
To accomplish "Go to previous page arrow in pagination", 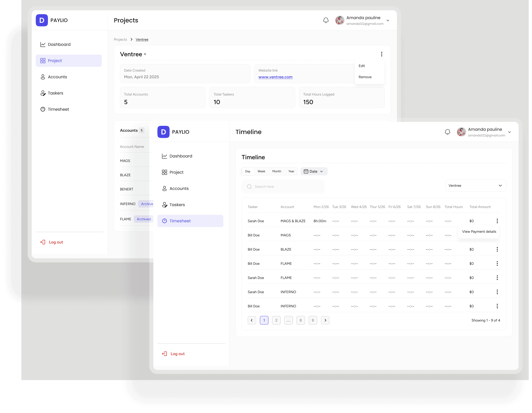I will point(252,320).
